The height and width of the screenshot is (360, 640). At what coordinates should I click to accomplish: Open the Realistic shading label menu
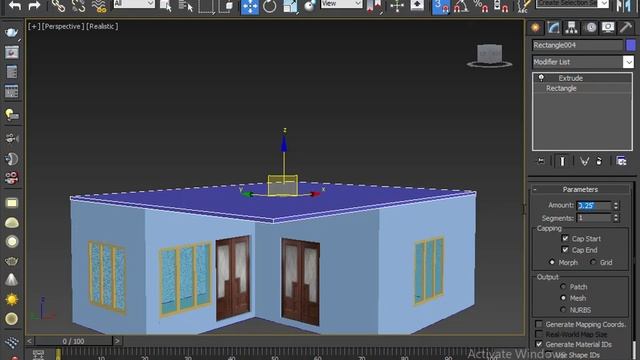102,27
